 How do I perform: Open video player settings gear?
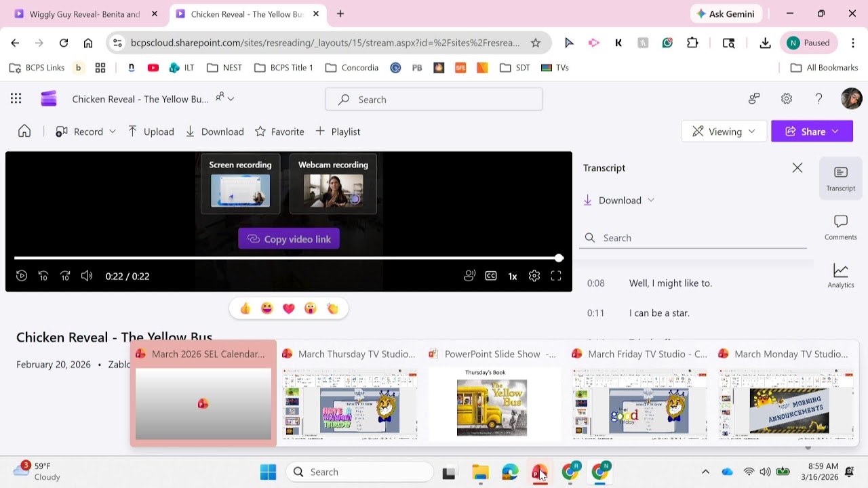coord(534,276)
